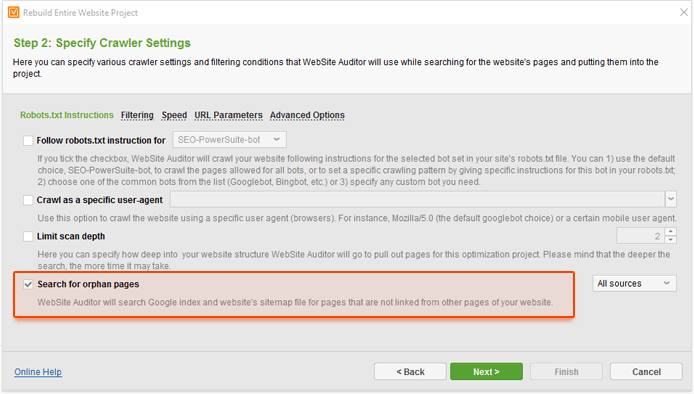The image size is (694, 394).
Task: Open the URL Parameters tab
Action: pyautogui.click(x=228, y=115)
